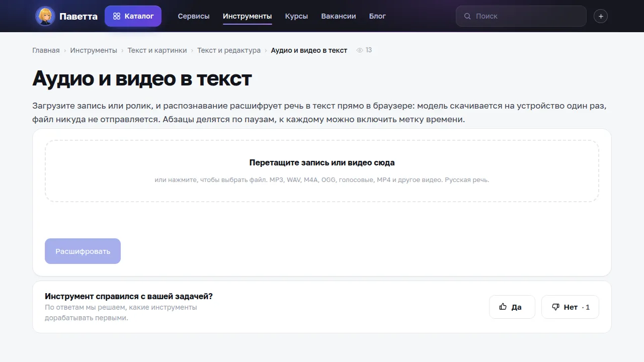644x362 pixels.
Task: Click heading 'Аудио и видео в текст'
Action: pos(142,78)
